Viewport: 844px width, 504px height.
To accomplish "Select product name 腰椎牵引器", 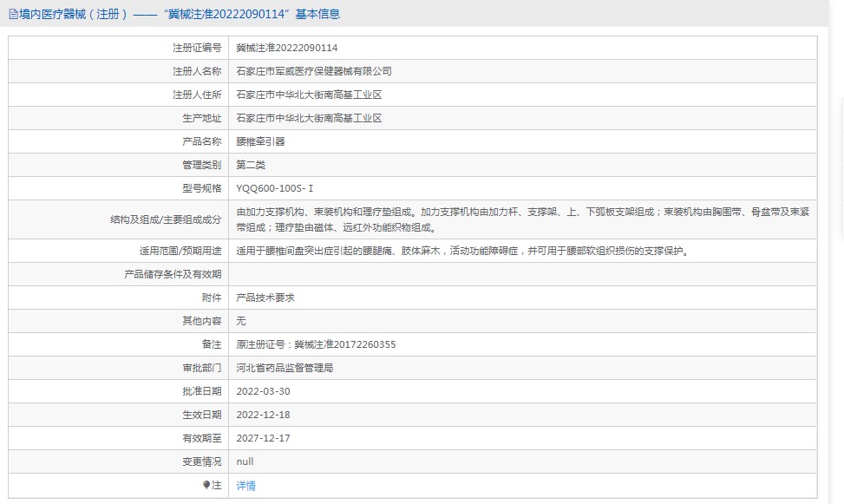I will coord(260,141).
